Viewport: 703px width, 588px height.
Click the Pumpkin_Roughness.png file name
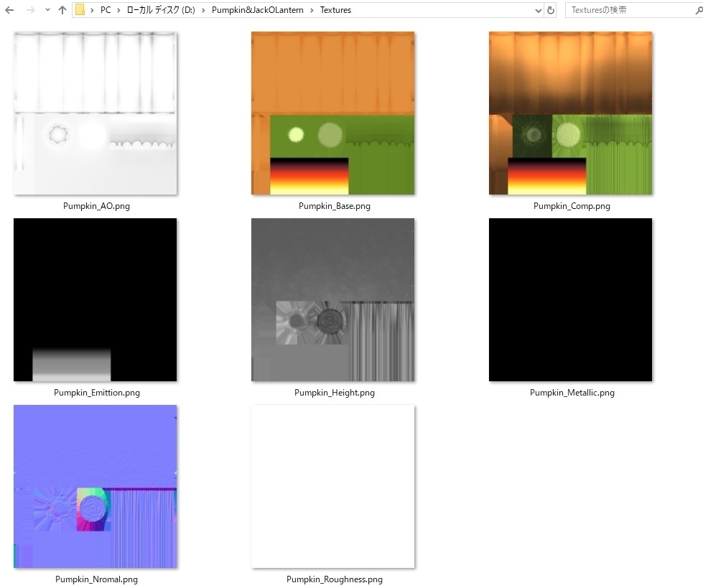click(x=335, y=579)
